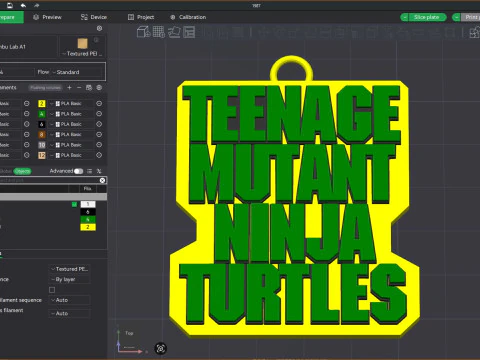Click the Add object cube icon
Screen dimensions: 480x360
(143, 32)
